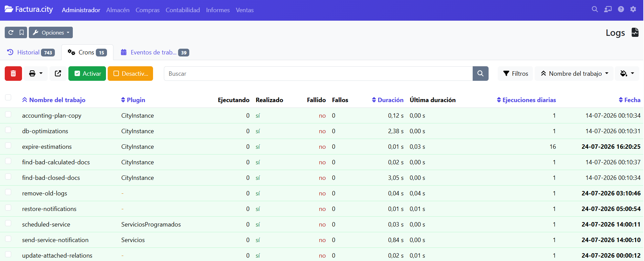Reload the page with refresh icon
Image resolution: width=644 pixels, height=261 pixels.
[x=11, y=32]
